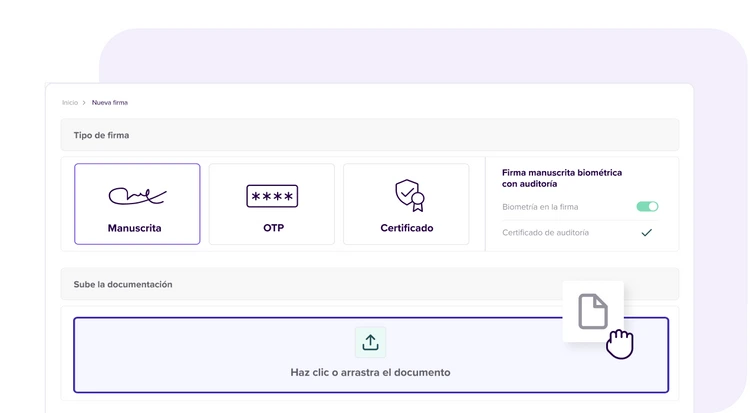Click the document upload drop zone
The image size is (750, 413).
coord(371,355)
